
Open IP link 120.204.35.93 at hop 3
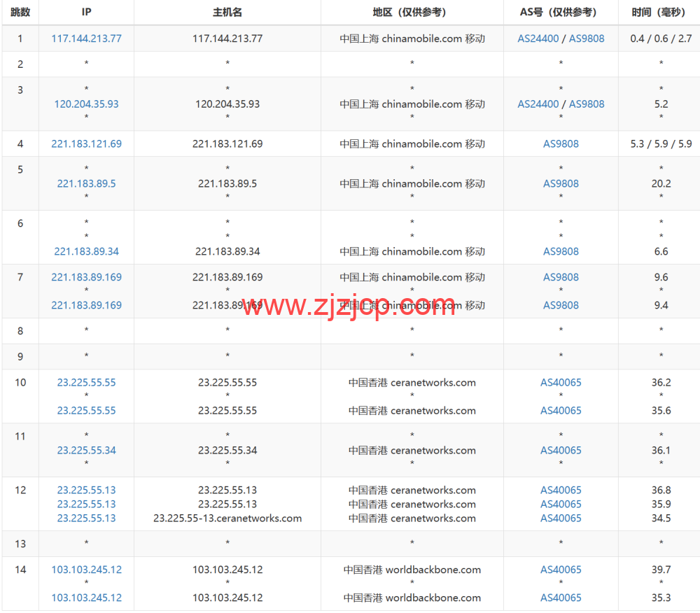click(x=86, y=104)
